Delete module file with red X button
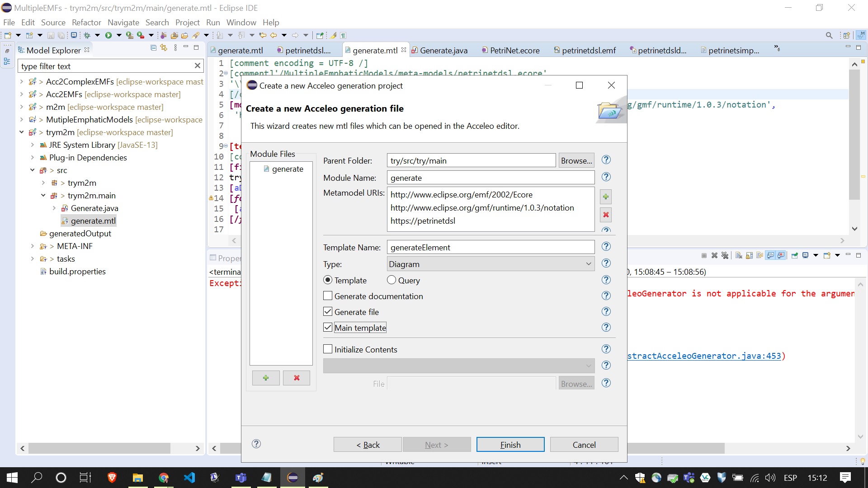Image resolution: width=868 pixels, height=488 pixels. pos(297,378)
